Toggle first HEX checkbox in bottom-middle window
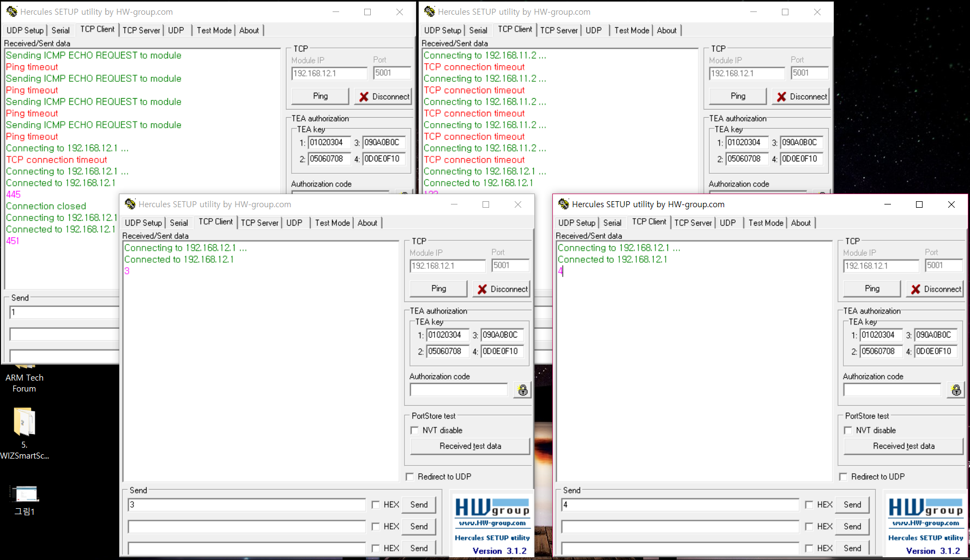This screenshot has height=560, width=970. 376,505
